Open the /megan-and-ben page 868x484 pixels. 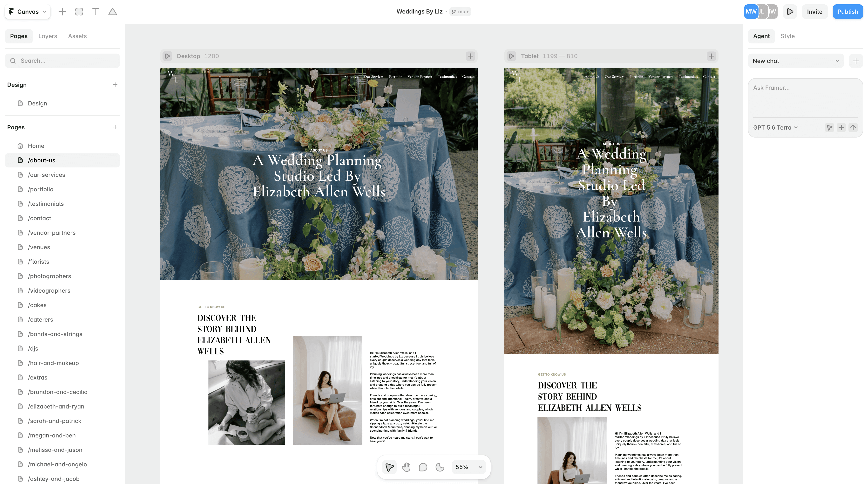point(62,436)
